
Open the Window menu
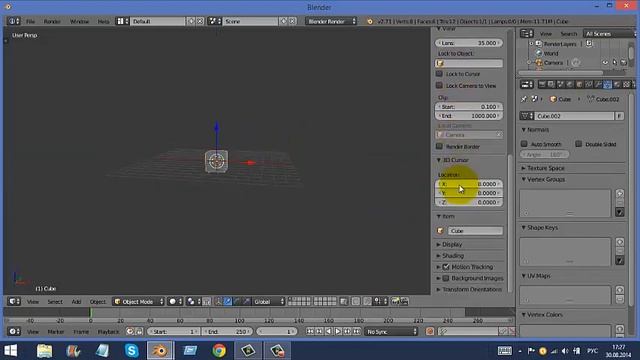(79, 21)
